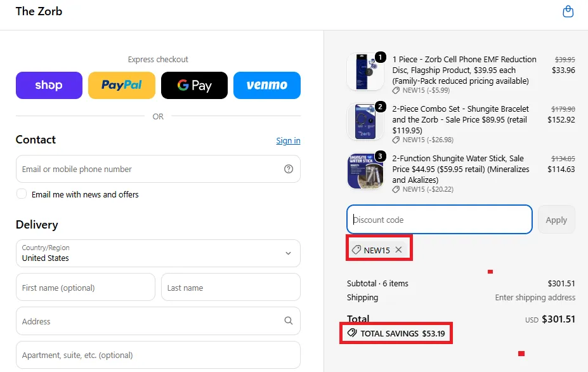Open the Country/Region dropdown

click(x=158, y=253)
